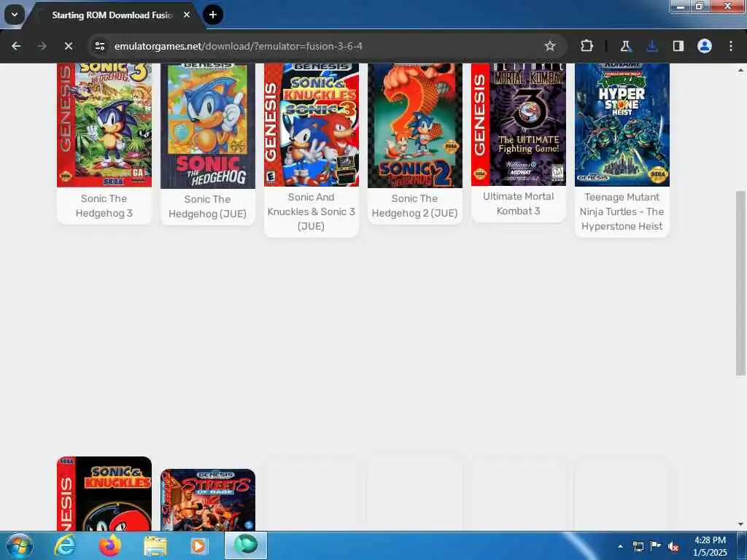
Task: Open the clock showing 4:28 PM
Action: pos(710,546)
